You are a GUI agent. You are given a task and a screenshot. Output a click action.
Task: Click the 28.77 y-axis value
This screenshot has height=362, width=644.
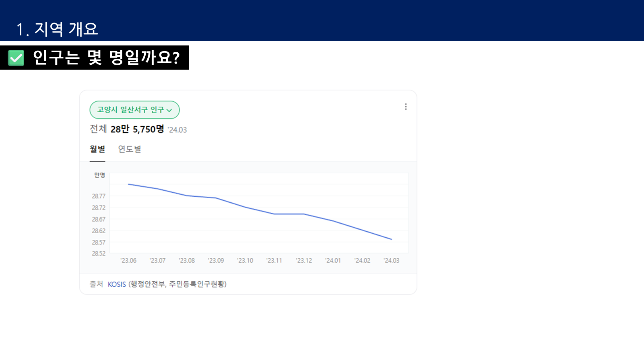pyautogui.click(x=99, y=196)
